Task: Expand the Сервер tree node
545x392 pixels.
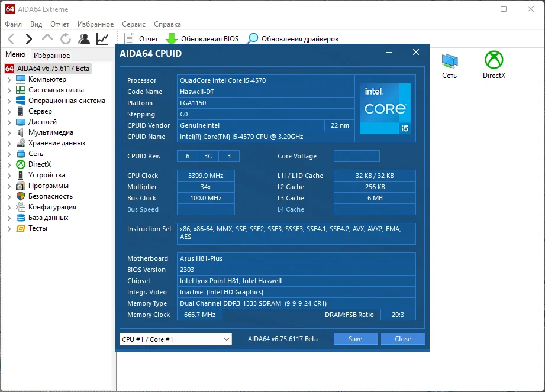Action: coord(9,112)
